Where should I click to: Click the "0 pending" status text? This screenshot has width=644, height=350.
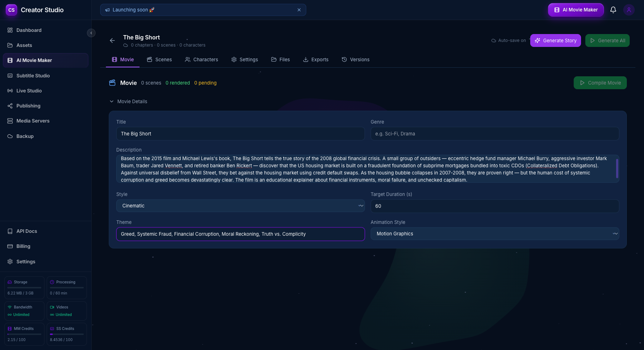[205, 83]
